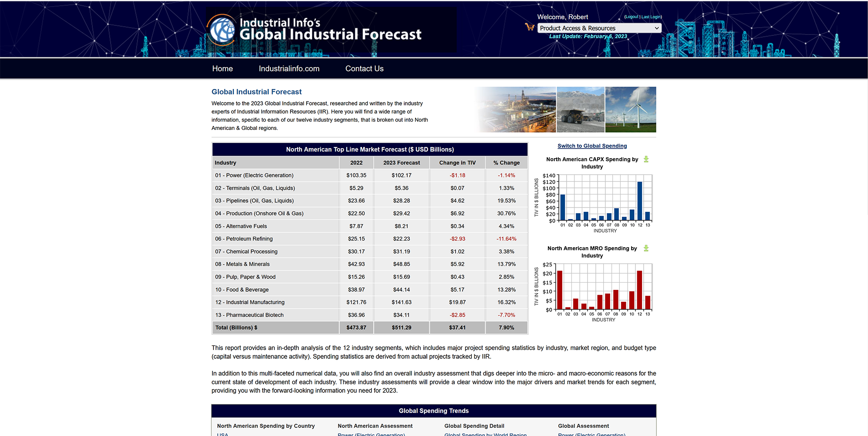
Task: Switch to Global Spending view
Action: click(592, 146)
